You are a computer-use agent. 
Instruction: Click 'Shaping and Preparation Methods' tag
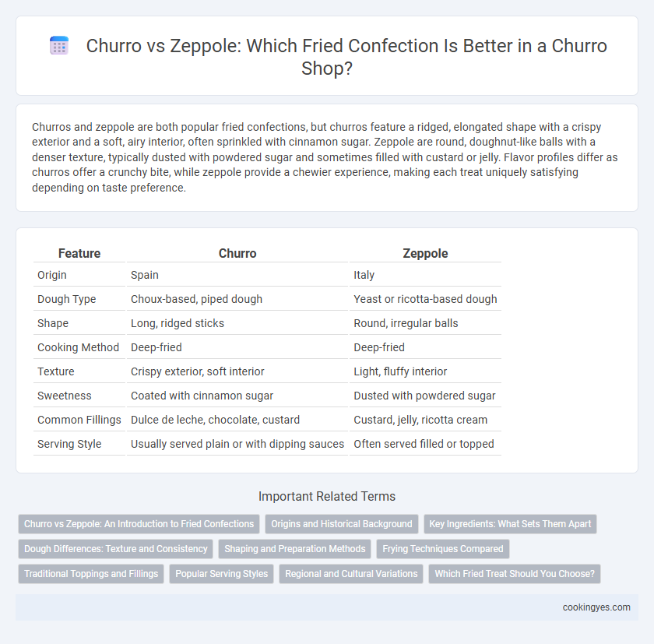click(x=295, y=549)
